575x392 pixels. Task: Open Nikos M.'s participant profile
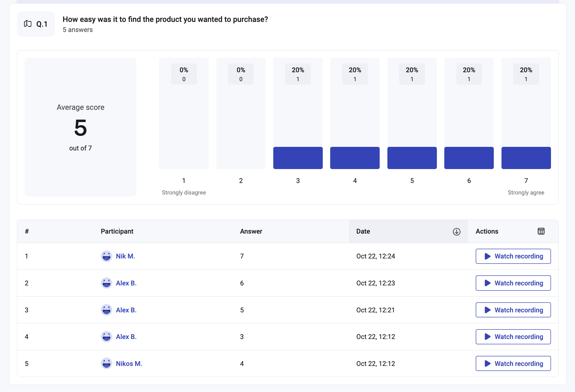click(x=129, y=363)
